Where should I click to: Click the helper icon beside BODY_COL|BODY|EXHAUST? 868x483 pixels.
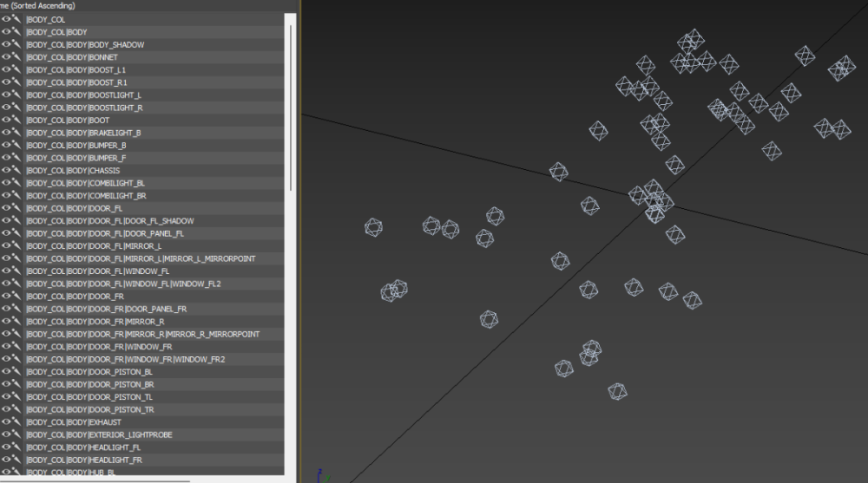click(x=16, y=422)
